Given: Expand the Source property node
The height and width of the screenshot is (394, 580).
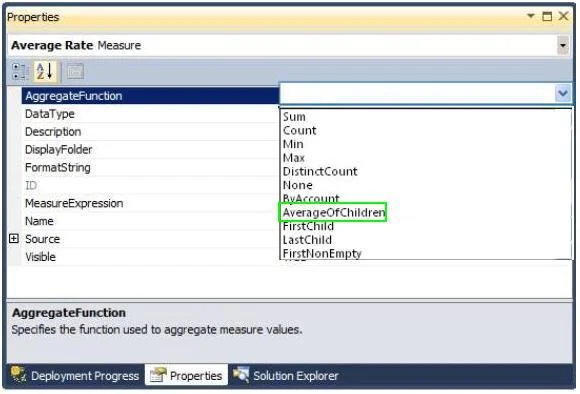Looking at the screenshot, I should (x=14, y=239).
